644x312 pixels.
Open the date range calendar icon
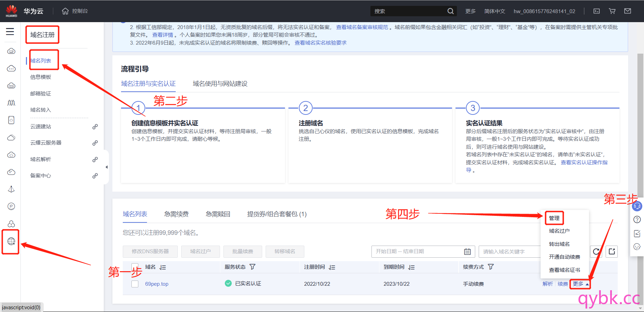coord(468,252)
